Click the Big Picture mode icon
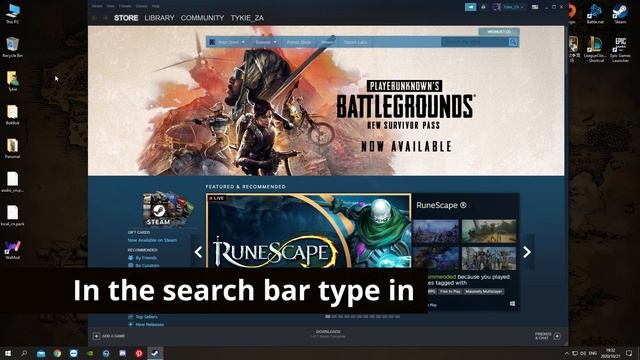Screen dimensions: 640x360 [x=535, y=7]
